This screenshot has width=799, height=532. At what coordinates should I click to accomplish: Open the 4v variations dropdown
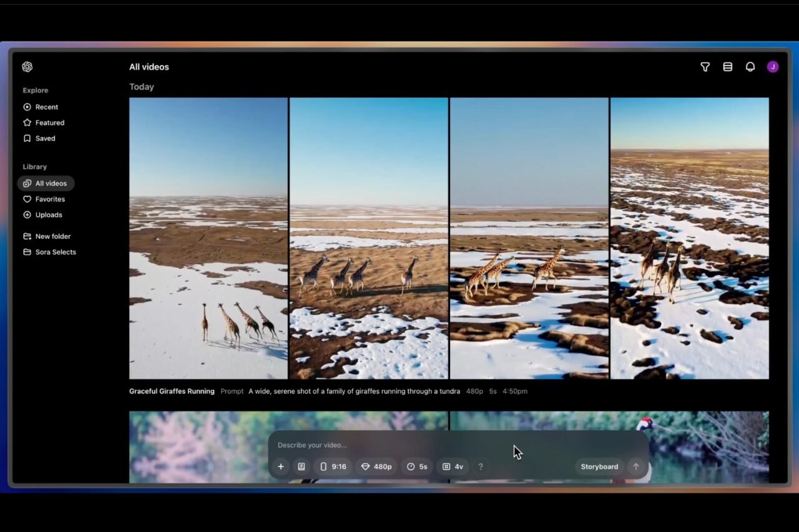453,467
